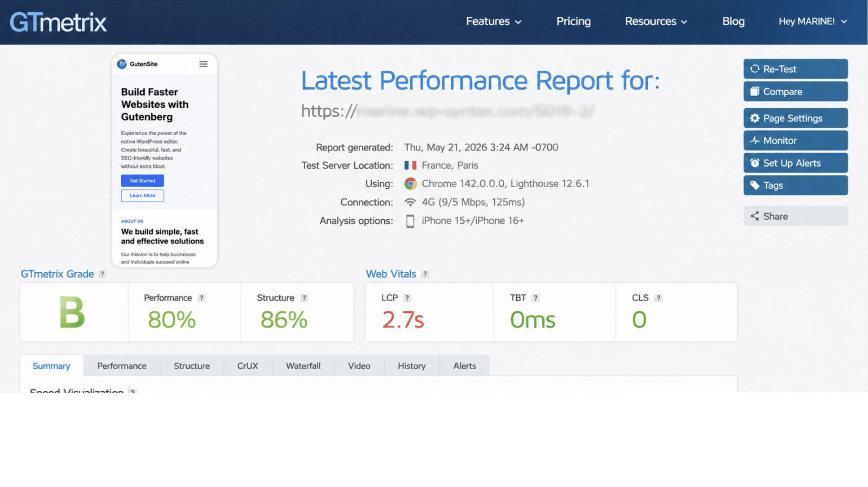The height and width of the screenshot is (487, 868).
Task: Click the CLS value 0
Action: coord(639,320)
